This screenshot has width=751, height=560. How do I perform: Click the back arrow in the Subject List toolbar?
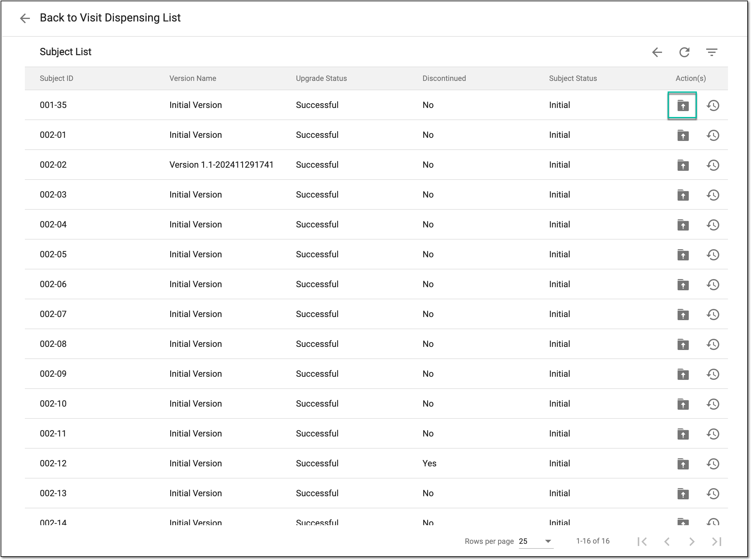(x=657, y=52)
